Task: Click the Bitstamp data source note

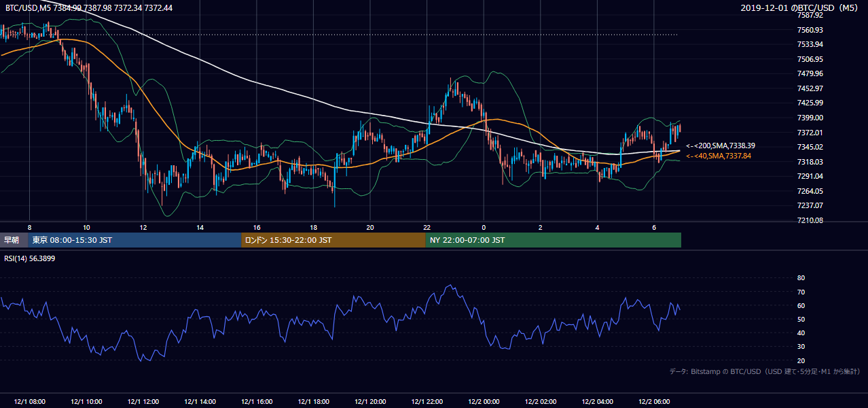Action: [765, 371]
